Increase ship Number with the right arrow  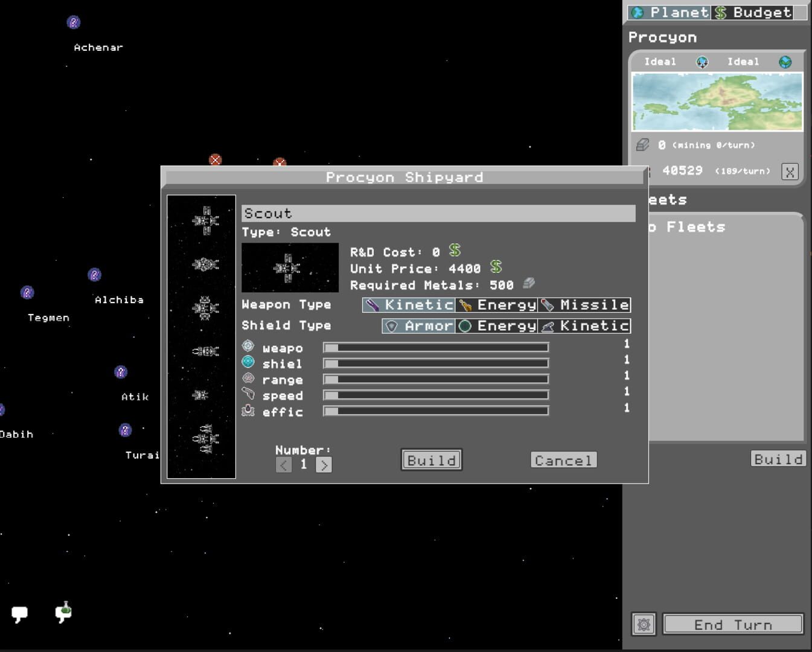324,464
